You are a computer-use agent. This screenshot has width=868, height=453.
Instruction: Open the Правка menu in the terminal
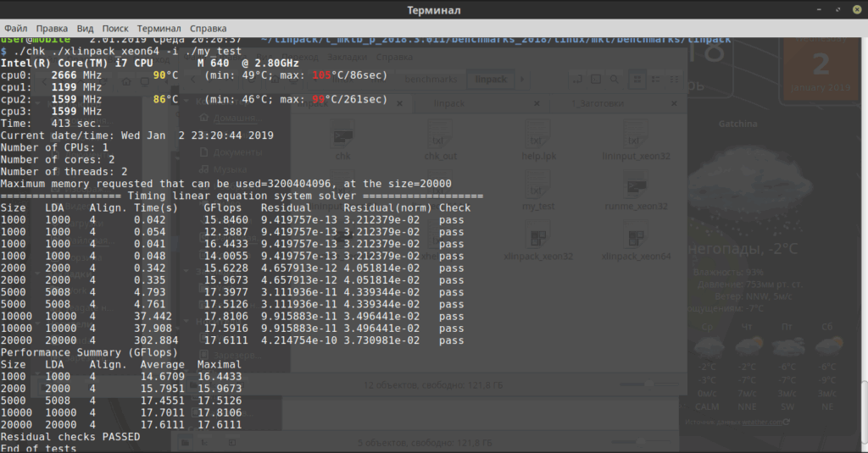pyautogui.click(x=52, y=28)
